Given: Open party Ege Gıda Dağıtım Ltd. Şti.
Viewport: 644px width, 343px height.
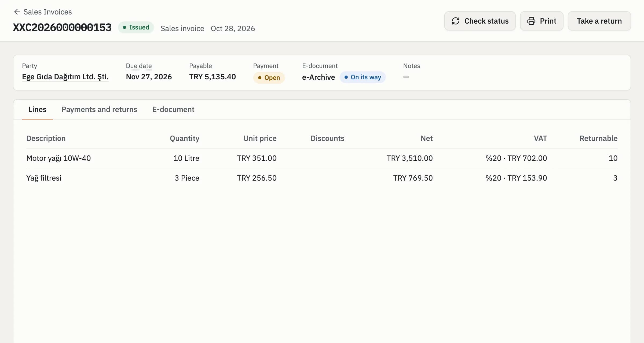Looking at the screenshot, I should point(65,77).
